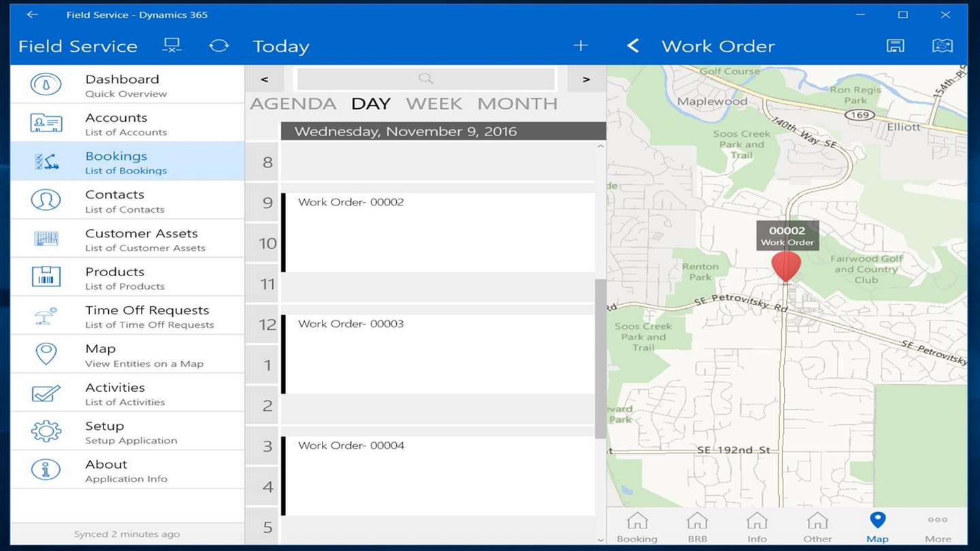This screenshot has height=551, width=980.
Task: Go to the next day arrow
Action: click(586, 79)
